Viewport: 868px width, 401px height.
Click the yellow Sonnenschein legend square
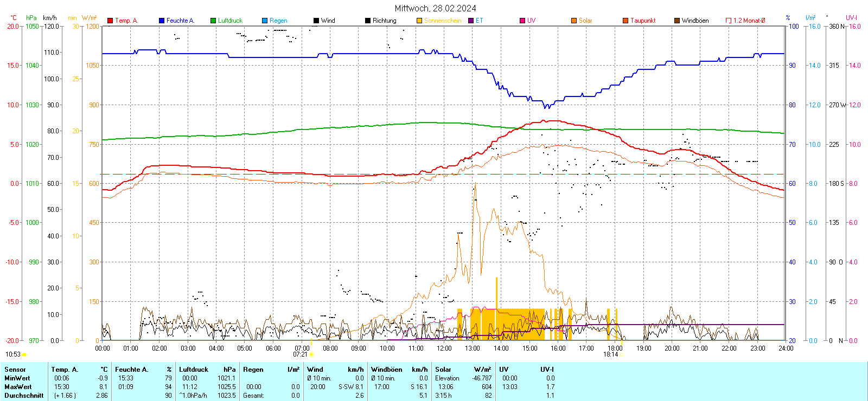[419, 21]
